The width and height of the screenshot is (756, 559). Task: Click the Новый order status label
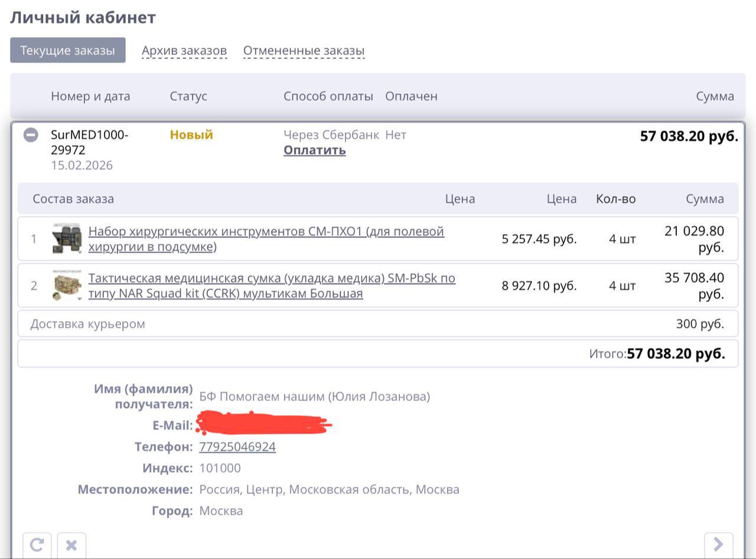click(191, 135)
